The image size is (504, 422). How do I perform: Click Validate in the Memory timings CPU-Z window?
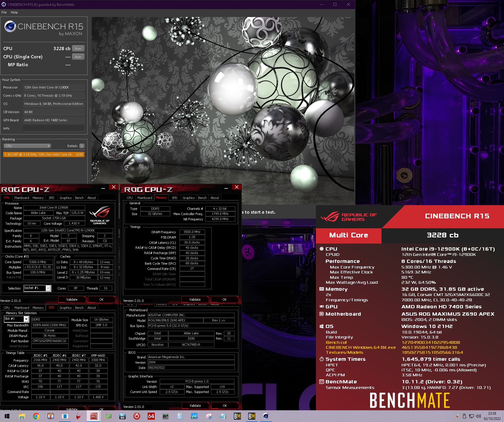pyautogui.click(x=195, y=300)
